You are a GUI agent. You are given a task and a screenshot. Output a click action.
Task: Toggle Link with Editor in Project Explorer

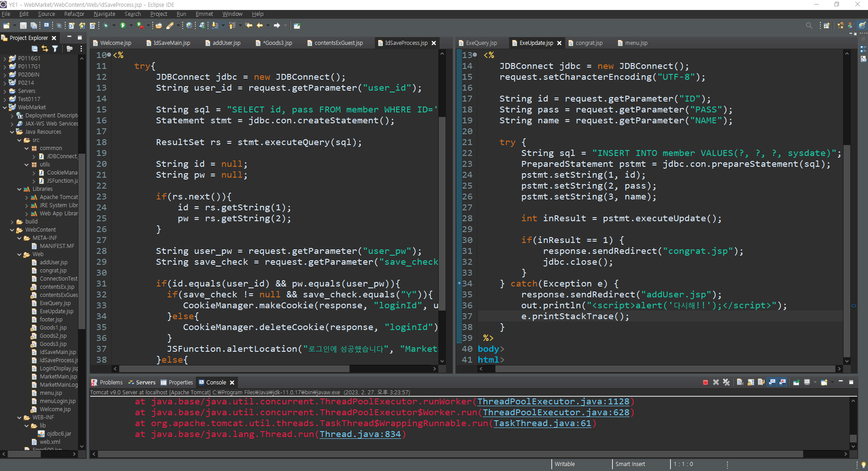[x=45, y=49]
